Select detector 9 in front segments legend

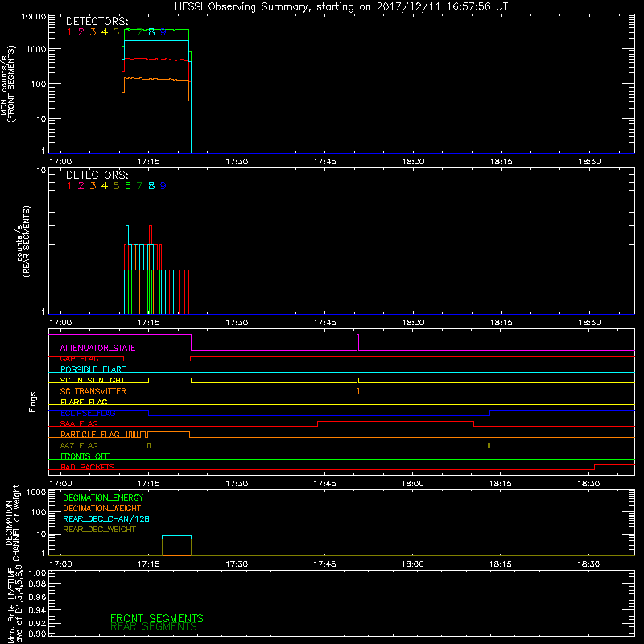(163, 32)
